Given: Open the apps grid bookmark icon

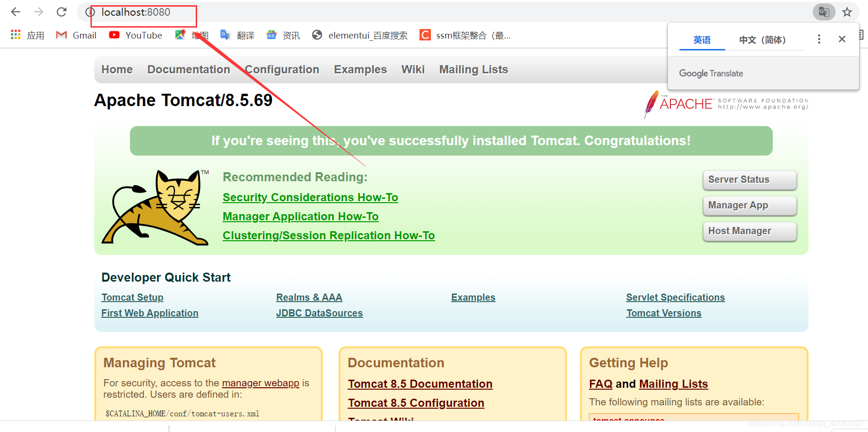Looking at the screenshot, I should pos(16,35).
